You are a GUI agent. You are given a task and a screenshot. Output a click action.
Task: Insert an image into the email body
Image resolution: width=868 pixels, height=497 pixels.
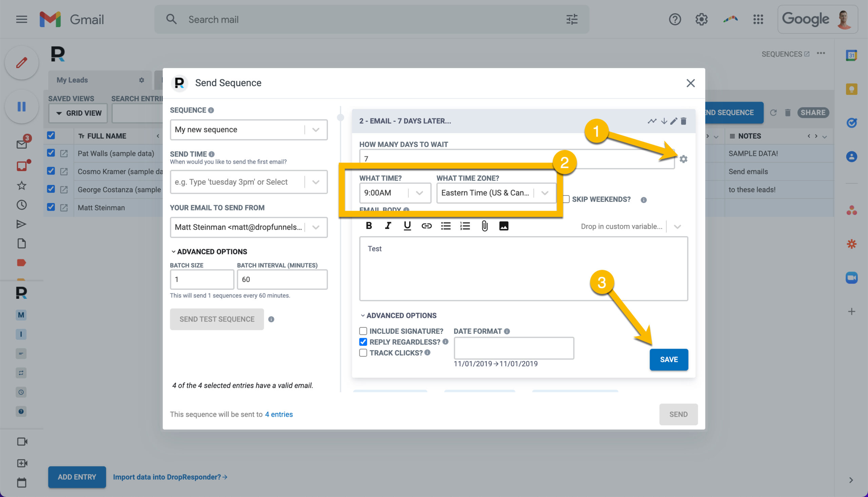[504, 226]
